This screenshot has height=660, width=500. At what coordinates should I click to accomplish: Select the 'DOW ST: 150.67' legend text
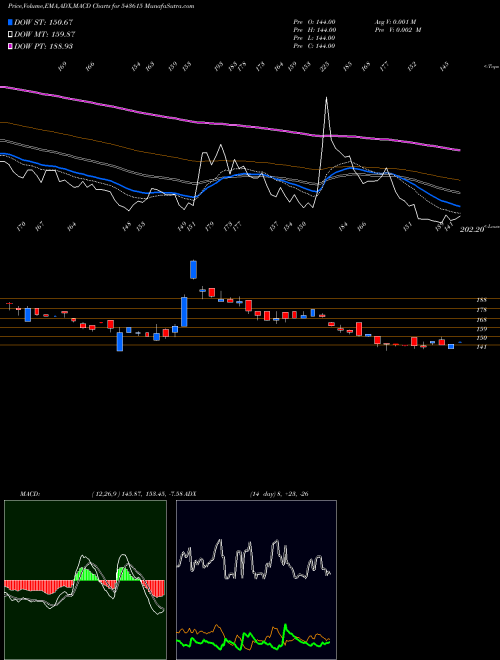43,22
